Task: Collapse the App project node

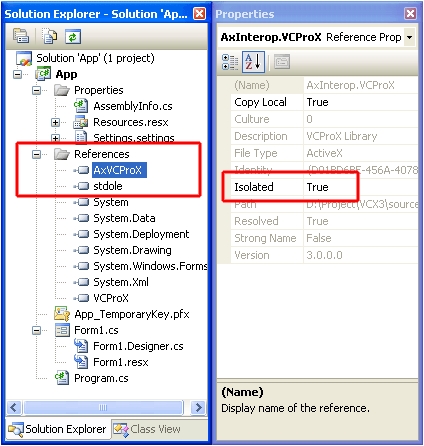Action: pyautogui.click(x=17, y=74)
